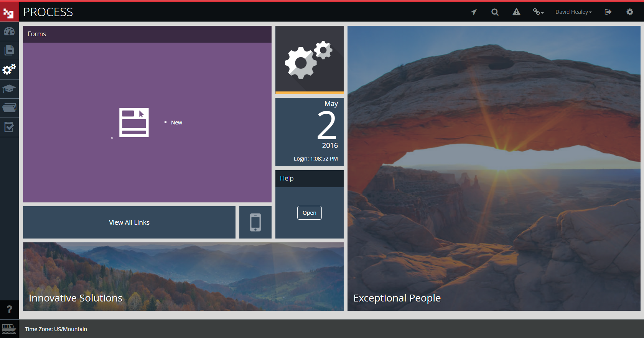
Task: Click the Open button in Help tile
Action: tap(309, 213)
